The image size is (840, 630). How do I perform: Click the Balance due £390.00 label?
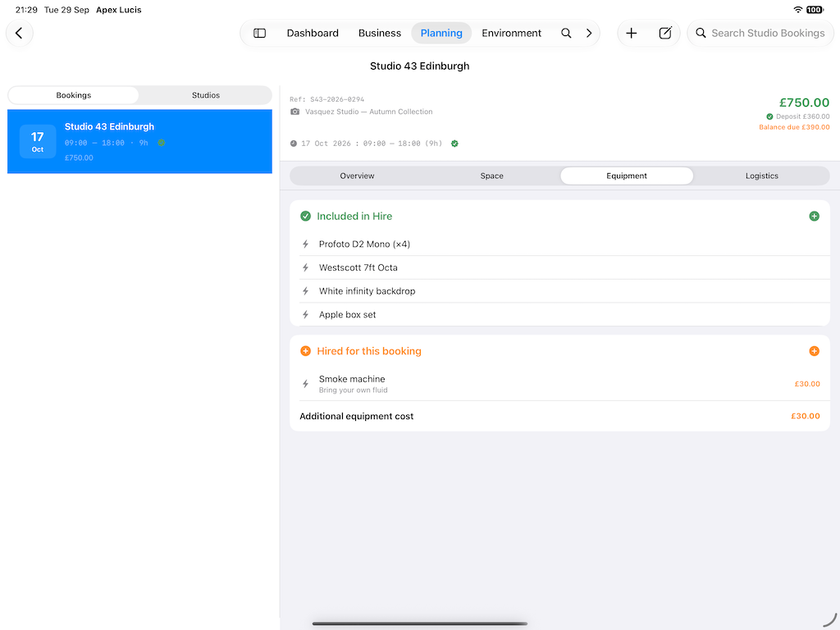794,127
